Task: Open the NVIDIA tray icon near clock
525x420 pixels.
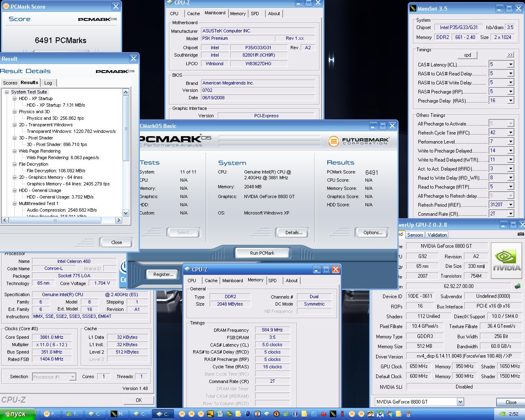Action: coord(502,414)
